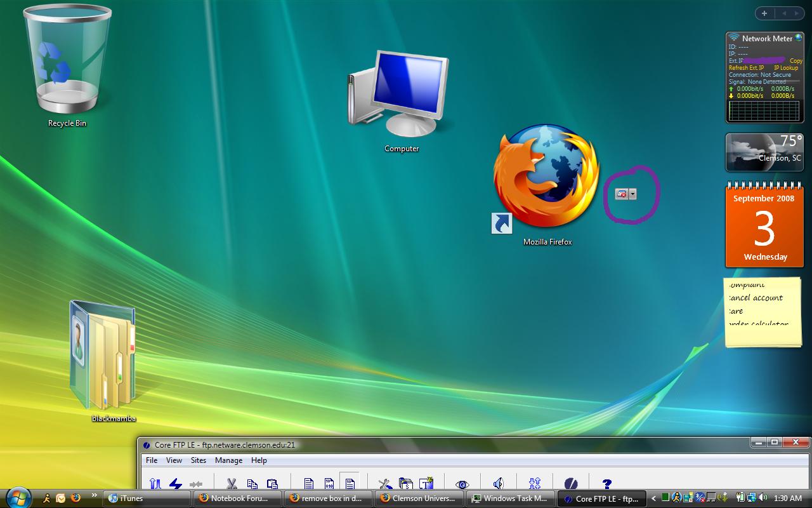812x508 pixels.
Task: Click the Core FTP cut scissors icon
Action: pyautogui.click(x=232, y=484)
